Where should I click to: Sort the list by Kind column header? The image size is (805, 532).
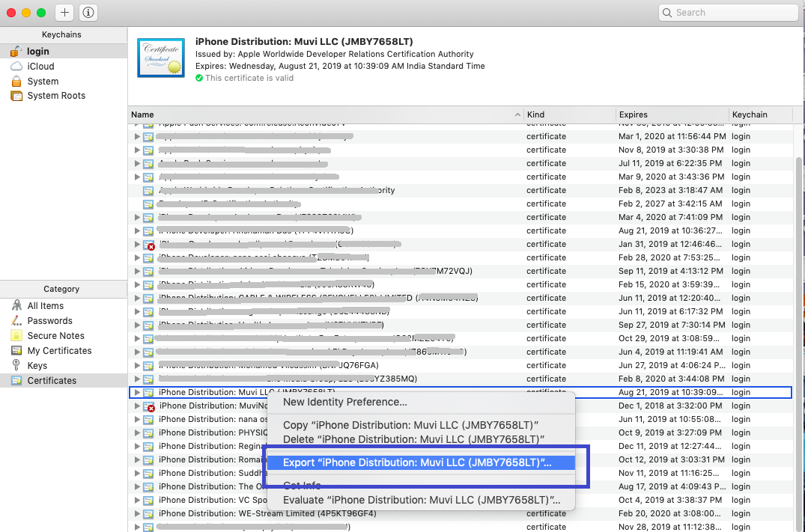569,115
